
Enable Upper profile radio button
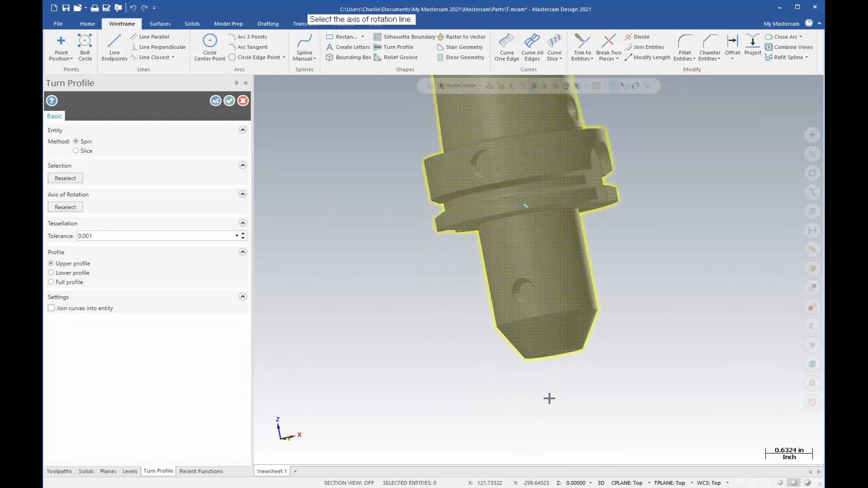click(x=51, y=263)
